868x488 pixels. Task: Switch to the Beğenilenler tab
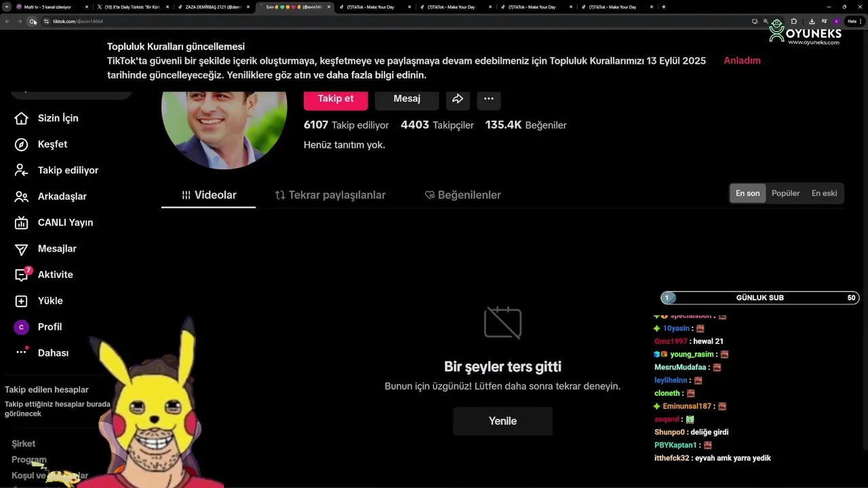point(463,195)
